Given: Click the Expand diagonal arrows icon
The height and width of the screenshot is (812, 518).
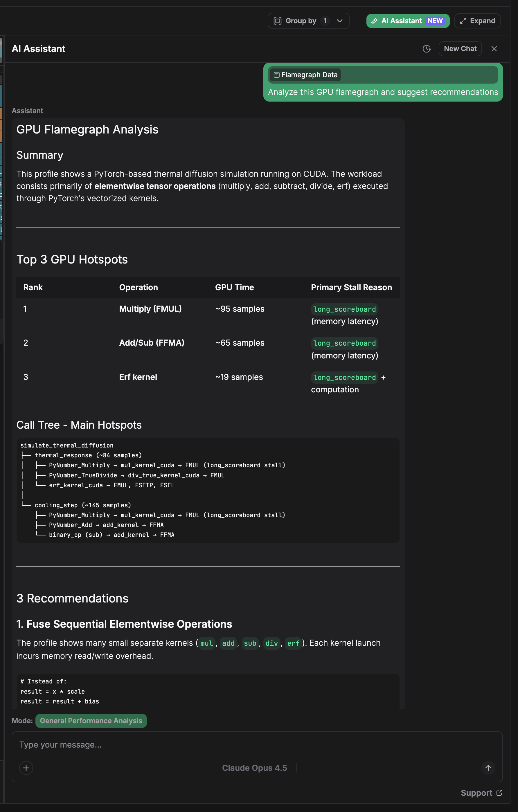Looking at the screenshot, I should (463, 21).
